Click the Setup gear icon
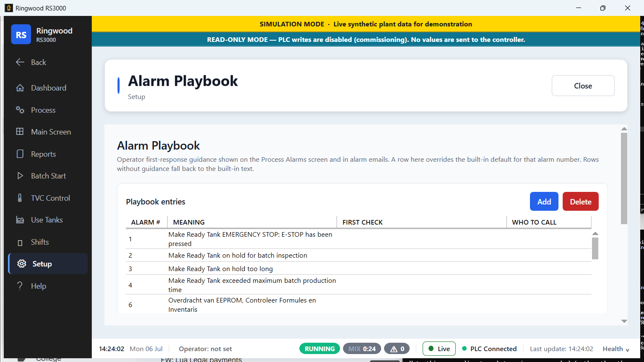This screenshot has height=362, width=644. 21,264
